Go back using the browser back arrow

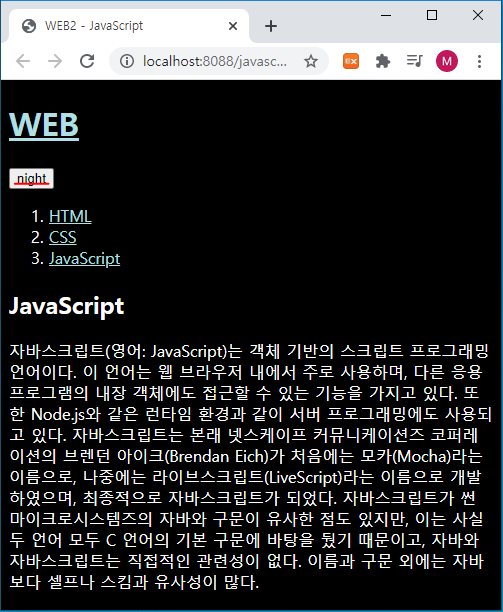pyautogui.click(x=23, y=61)
